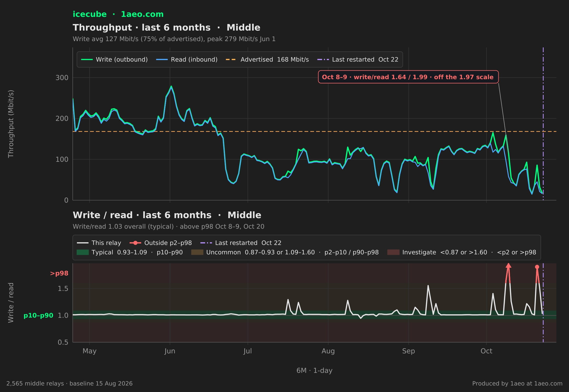Click the Oct x-axis label

pos(486,351)
